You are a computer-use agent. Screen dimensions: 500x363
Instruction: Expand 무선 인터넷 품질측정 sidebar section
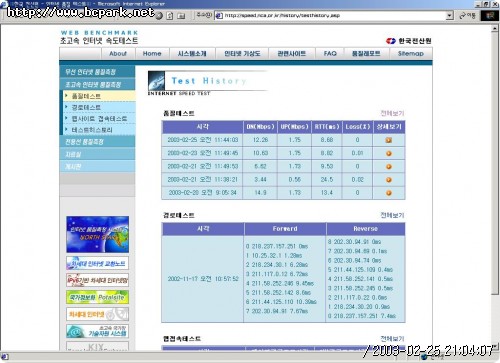coord(97,72)
